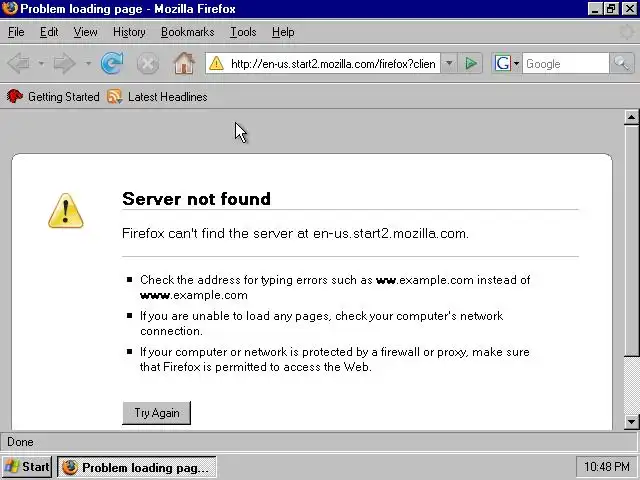This screenshot has width=640, height=480.
Task: Open the View menu
Action: click(85, 32)
